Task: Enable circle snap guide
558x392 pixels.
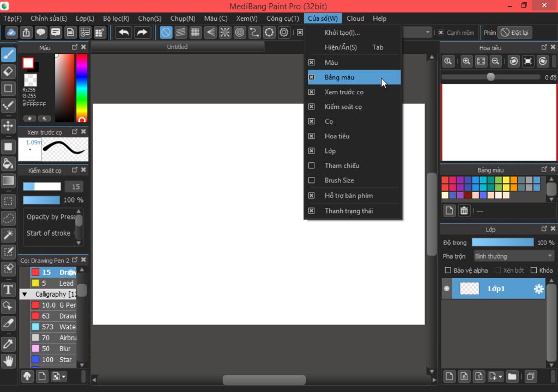Action: [x=240, y=32]
